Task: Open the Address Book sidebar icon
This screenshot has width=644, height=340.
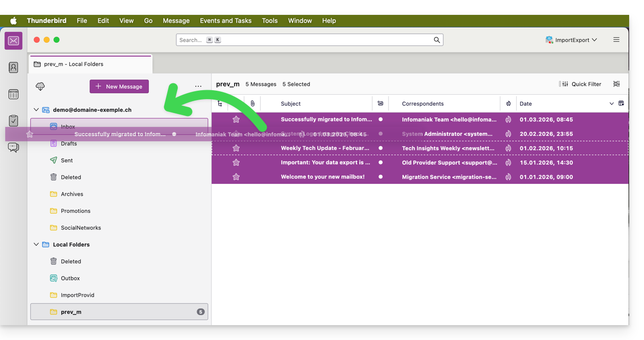Action: tap(13, 67)
